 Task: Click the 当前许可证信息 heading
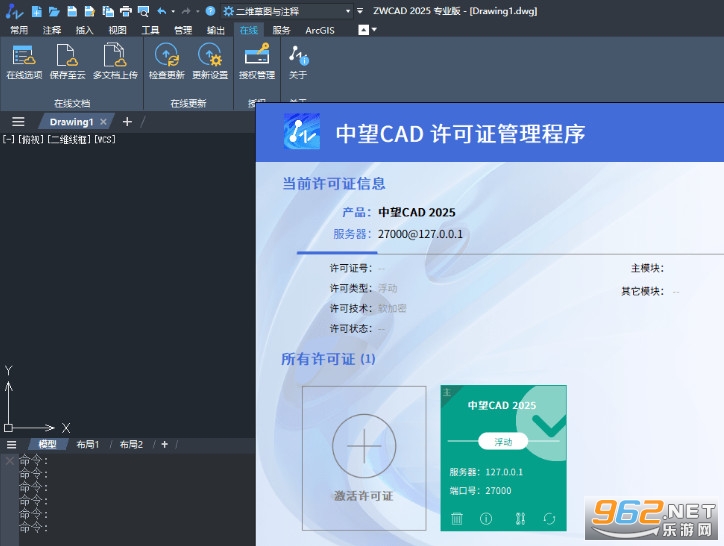334,184
